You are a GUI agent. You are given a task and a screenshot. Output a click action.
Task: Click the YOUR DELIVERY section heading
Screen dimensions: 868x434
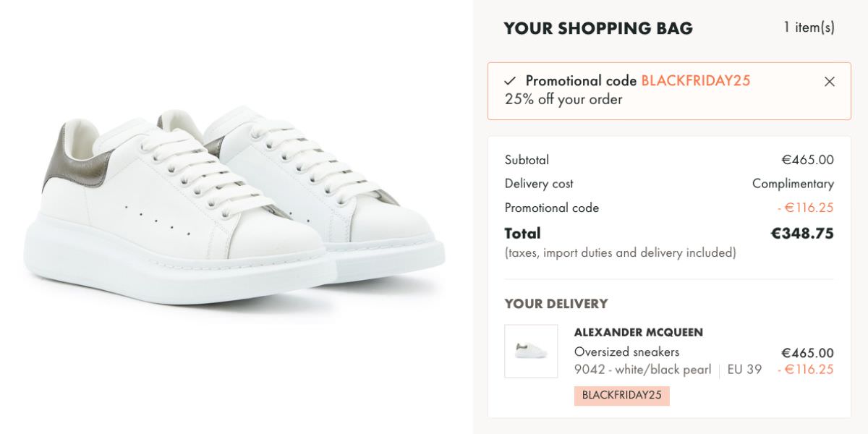click(x=556, y=304)
